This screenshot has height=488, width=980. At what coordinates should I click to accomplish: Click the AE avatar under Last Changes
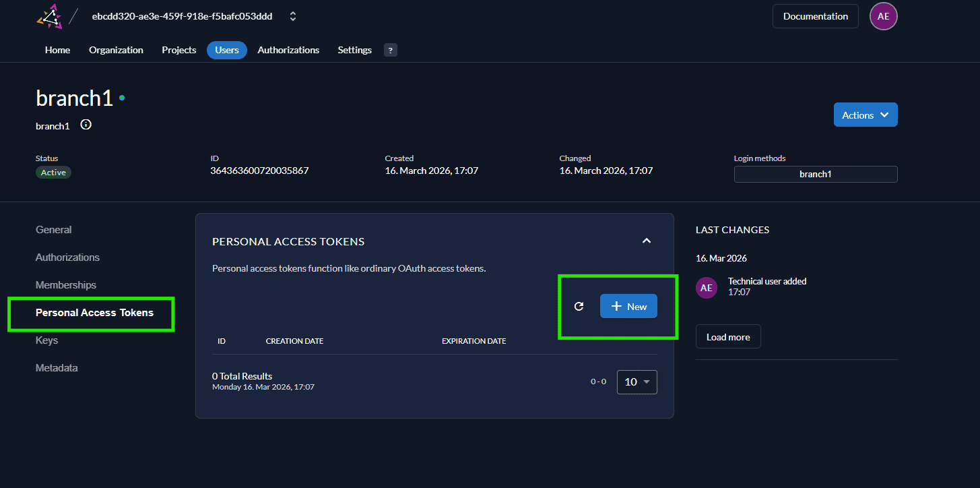(x=706, y=287)
